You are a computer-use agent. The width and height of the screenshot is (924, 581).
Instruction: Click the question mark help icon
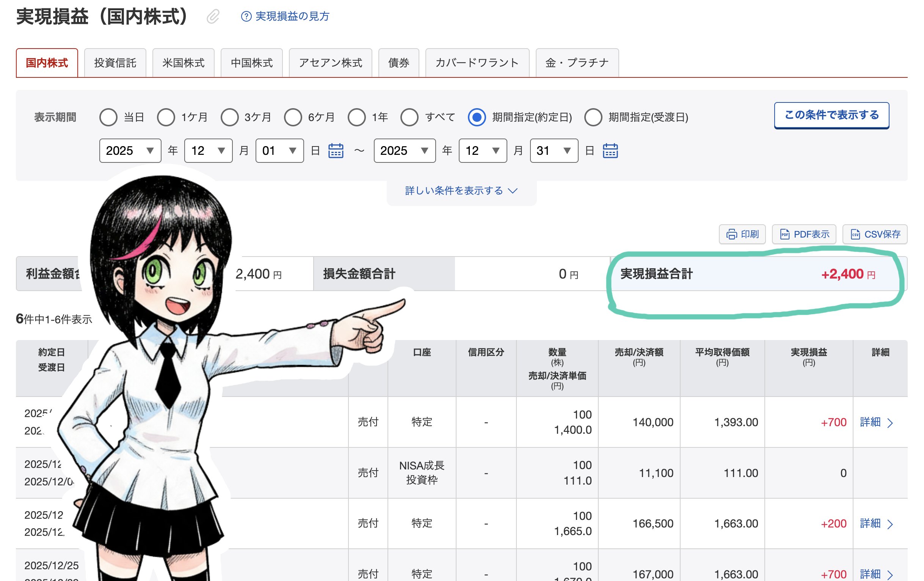(x=246, y=17)
